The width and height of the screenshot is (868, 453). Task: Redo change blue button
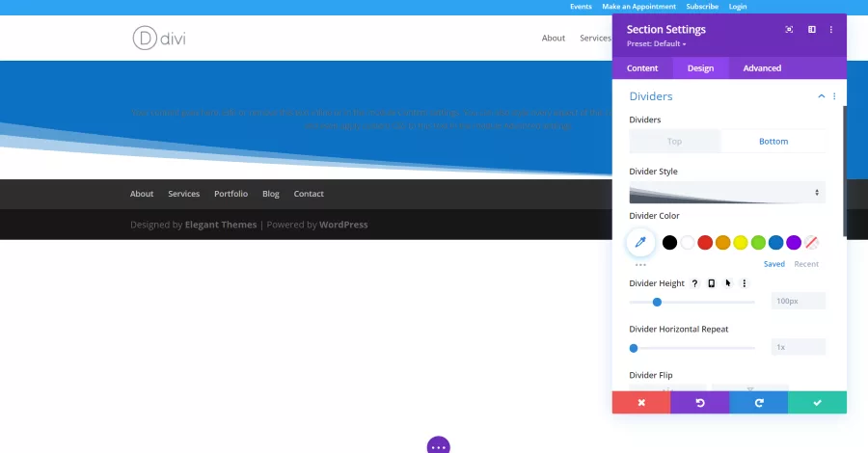758,403
